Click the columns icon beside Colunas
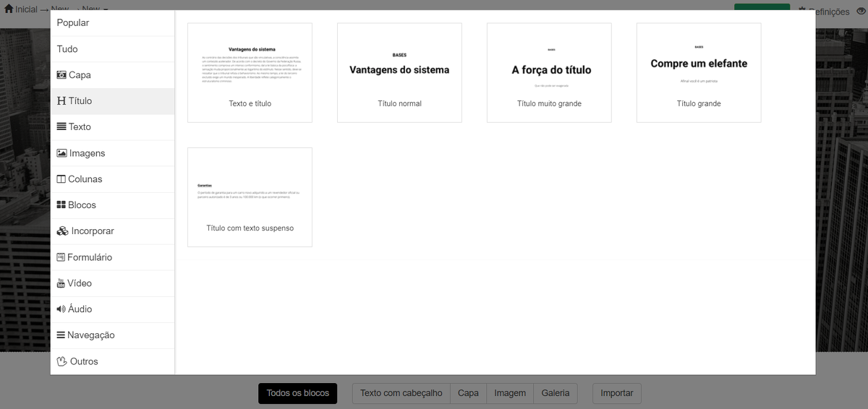Screen dimensions: 868x409 [x=61, y=179]
